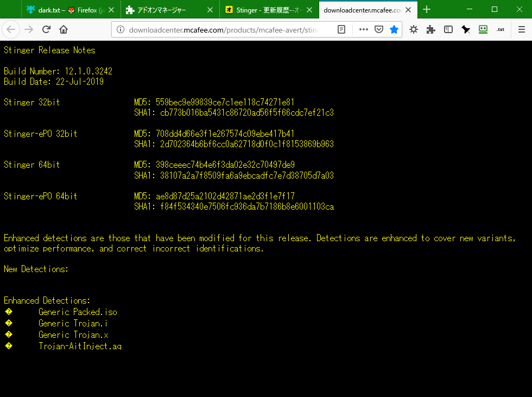Open the page actions three-dot menu
Image resolution: width=532 pixels, height=397 pixels.
coord(363,29)
